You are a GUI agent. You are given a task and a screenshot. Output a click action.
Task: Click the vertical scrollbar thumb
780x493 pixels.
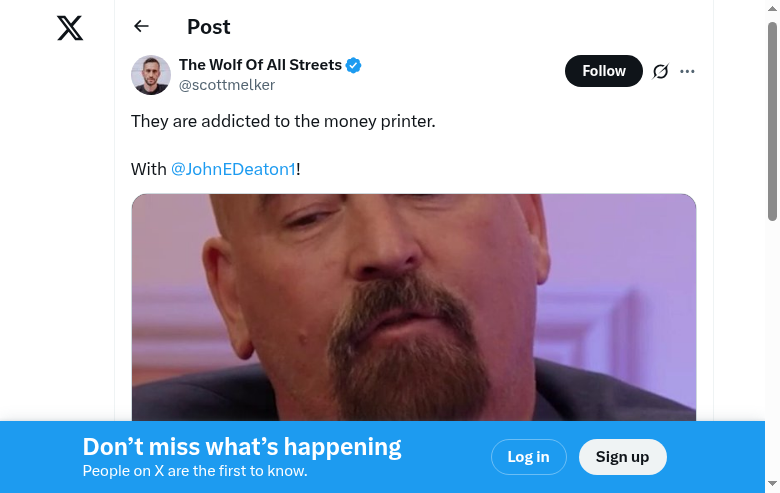coord(772,120)
